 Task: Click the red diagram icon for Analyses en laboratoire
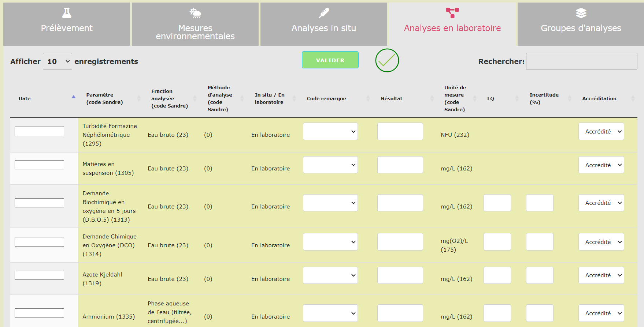click(x=452, y=13)
